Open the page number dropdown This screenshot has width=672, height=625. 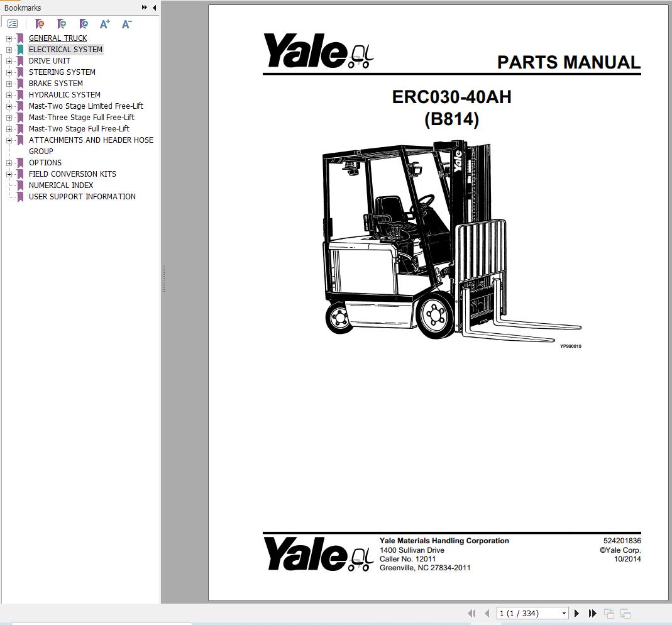564,613
